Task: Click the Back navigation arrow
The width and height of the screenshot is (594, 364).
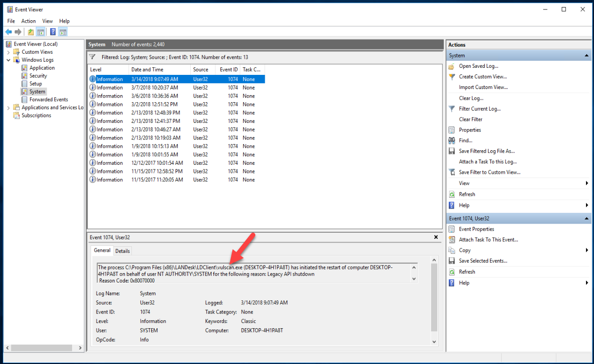Action: pos(8,32)
